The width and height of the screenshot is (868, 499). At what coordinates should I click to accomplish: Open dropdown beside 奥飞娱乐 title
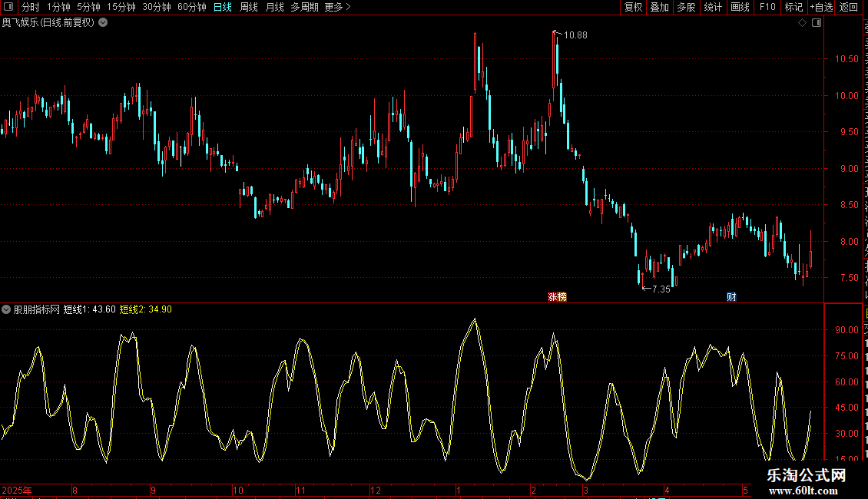[x=103, y=23]
